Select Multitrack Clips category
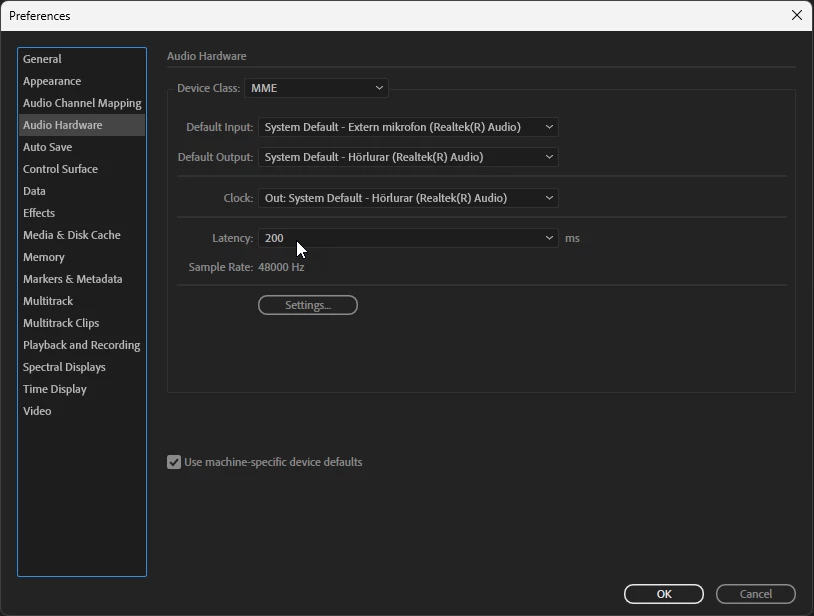The height and width of the screenshot is (616, 814). pos(82,323)
